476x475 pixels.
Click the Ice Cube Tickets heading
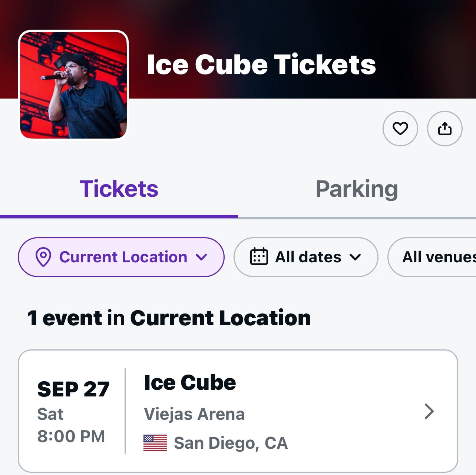coord(261,65)
